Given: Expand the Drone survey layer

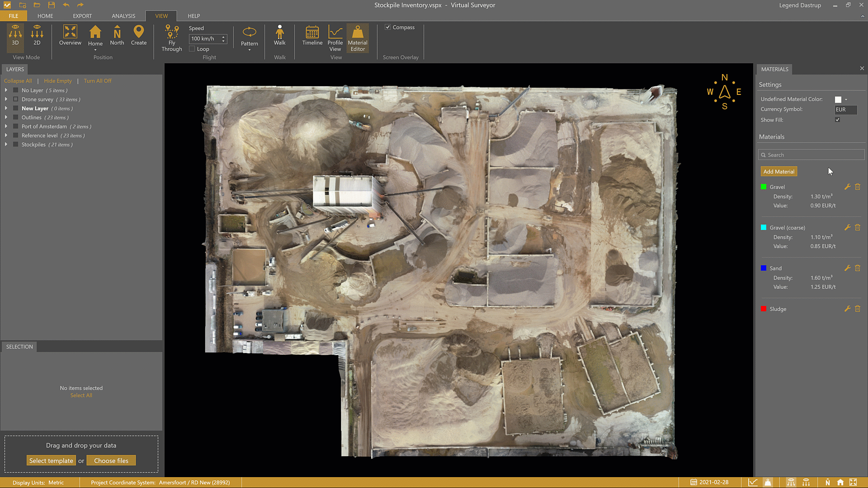Looking at the screenshot, I should click(x=6, y=99).
